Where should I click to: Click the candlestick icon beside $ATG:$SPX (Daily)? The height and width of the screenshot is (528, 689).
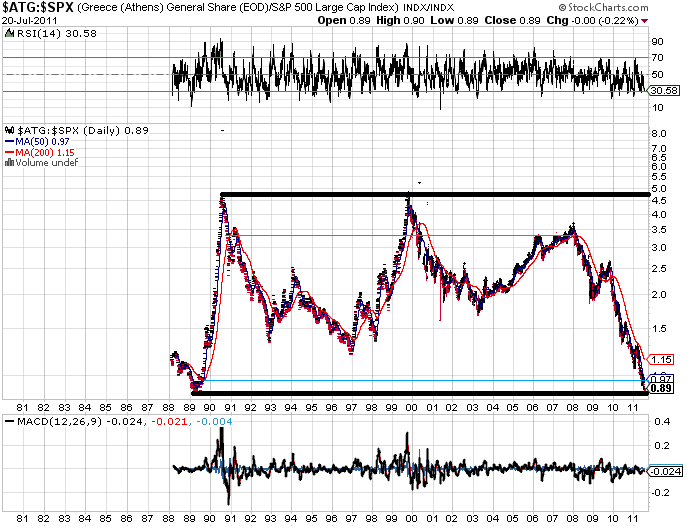(x=9, y=130)
